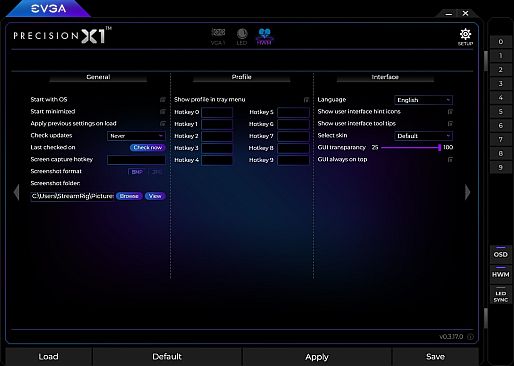Click the General section header

click(98, 77)
